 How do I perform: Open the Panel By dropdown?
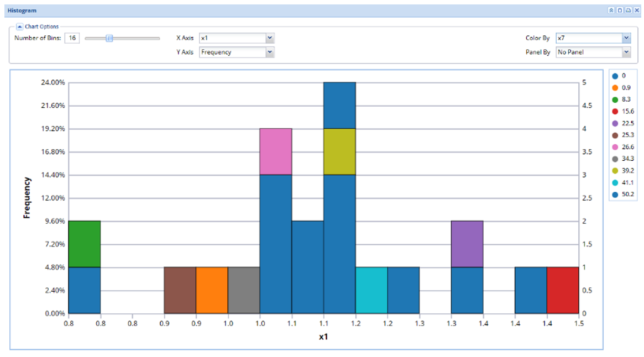coord(626,53)
